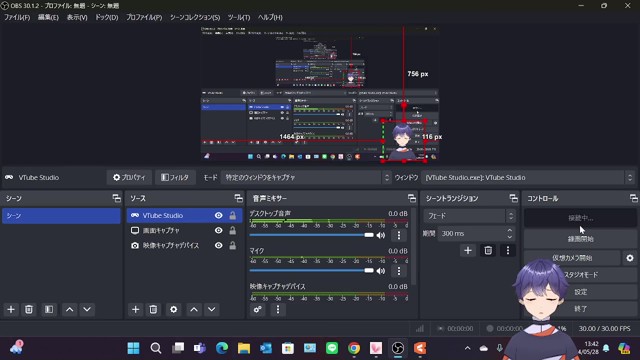The width and height of the screenshot is (640, 360).
Task: Open the ファイル menu
Action: tap(17, 17)
